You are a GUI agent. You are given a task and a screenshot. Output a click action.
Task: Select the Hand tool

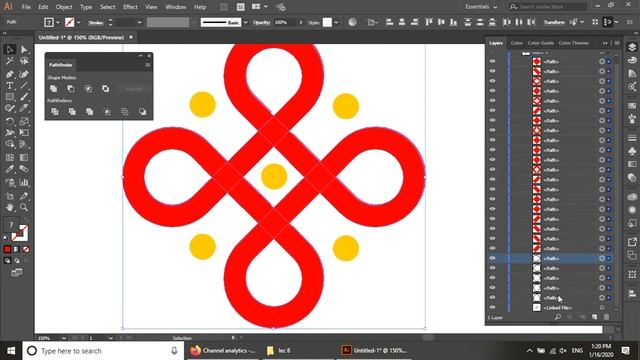[9, 207]
